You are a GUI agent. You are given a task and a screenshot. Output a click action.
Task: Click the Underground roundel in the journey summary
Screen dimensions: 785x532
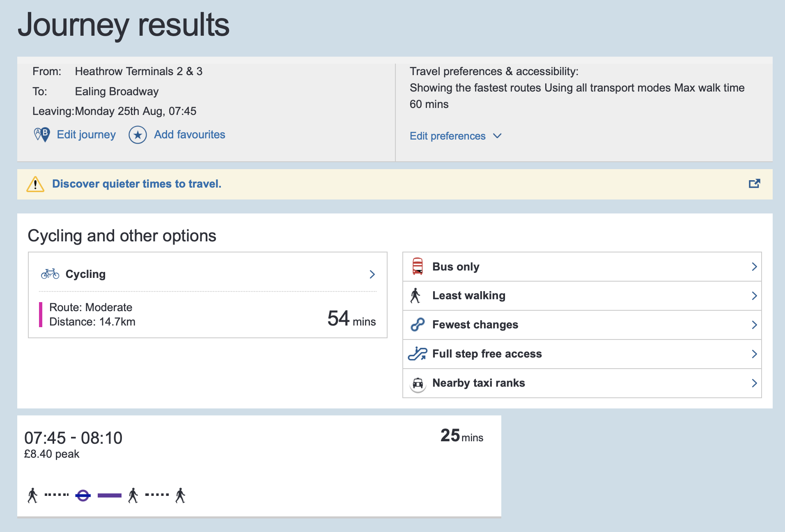pos(83,495)
